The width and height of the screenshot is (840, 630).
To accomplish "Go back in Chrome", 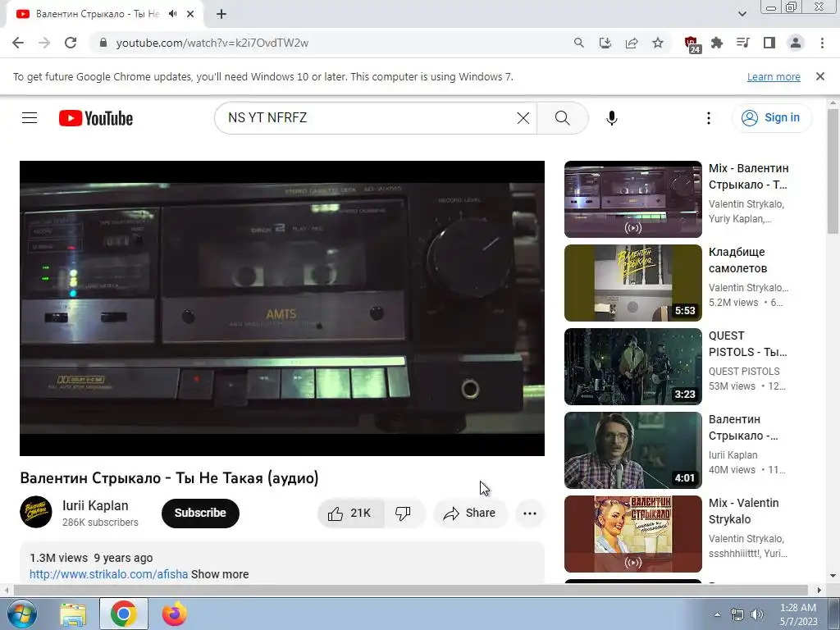I will 18,43.
